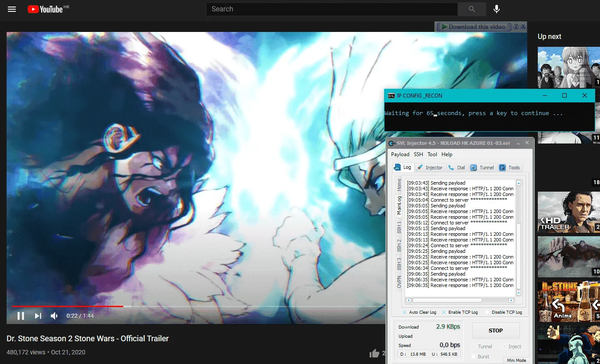Click the U : 548.5 KB upload total
Viewport: 600px width, 364px height.
(445, 354)
